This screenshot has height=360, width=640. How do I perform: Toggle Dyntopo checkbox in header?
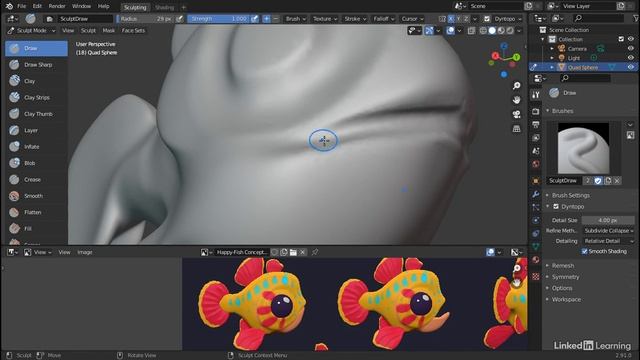point(487,19)
